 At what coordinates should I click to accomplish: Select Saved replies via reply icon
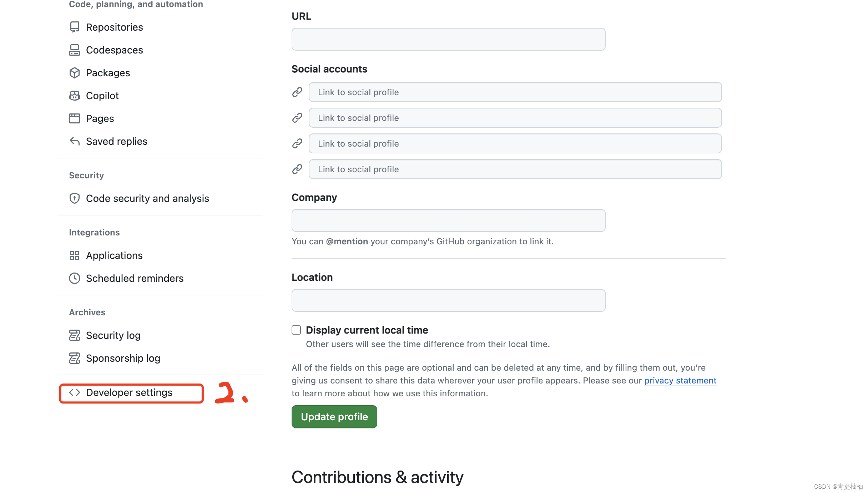coord(74,141)
